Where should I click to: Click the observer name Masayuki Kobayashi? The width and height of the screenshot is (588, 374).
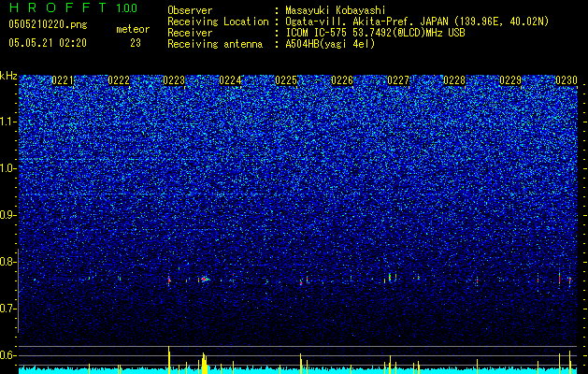(336, 10)
